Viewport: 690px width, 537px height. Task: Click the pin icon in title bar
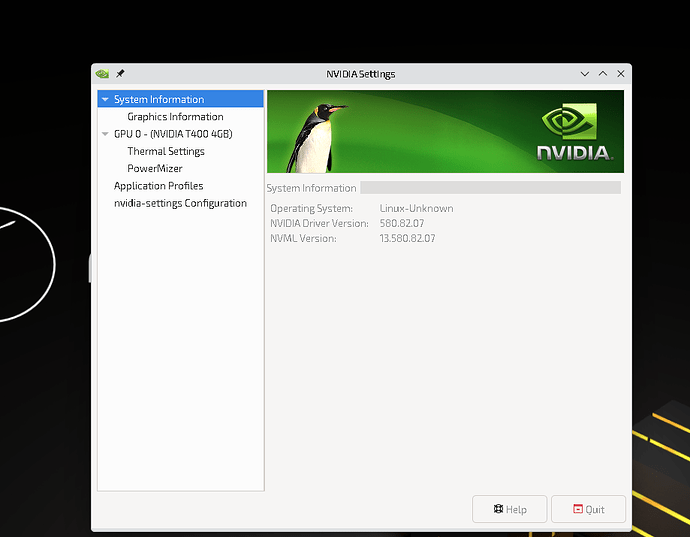point(120,74)
